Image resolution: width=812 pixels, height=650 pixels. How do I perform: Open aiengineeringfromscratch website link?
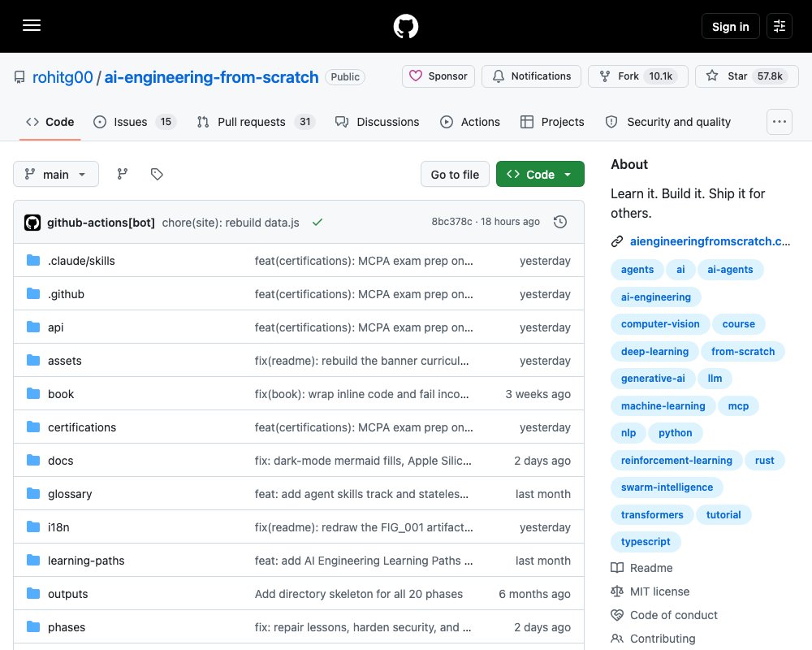click(x=710, y=241)
